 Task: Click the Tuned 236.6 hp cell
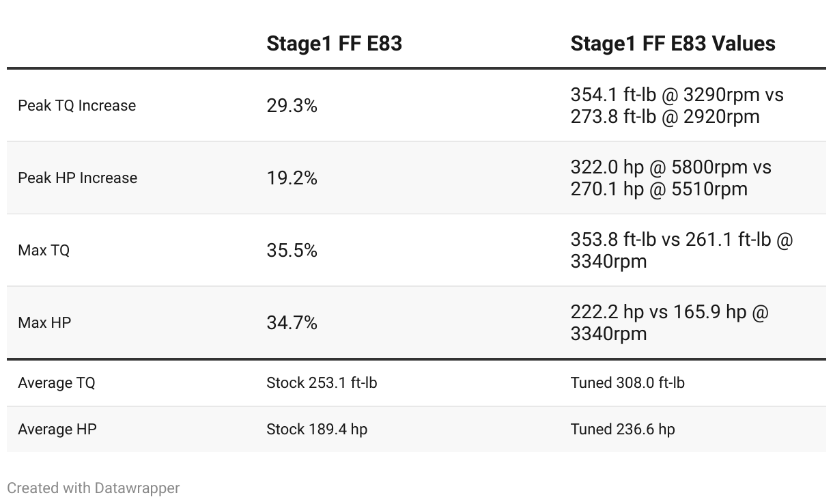tap(623, 430)
